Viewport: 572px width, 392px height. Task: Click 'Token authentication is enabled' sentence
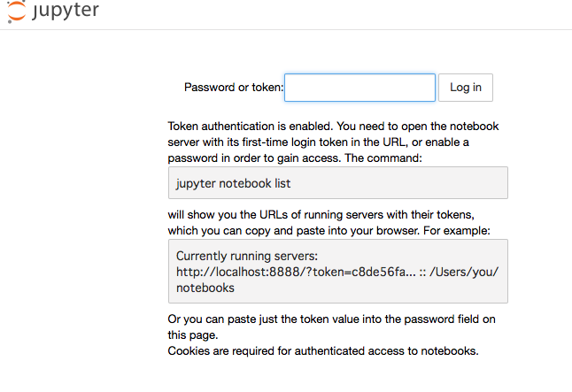pos(257,127)
